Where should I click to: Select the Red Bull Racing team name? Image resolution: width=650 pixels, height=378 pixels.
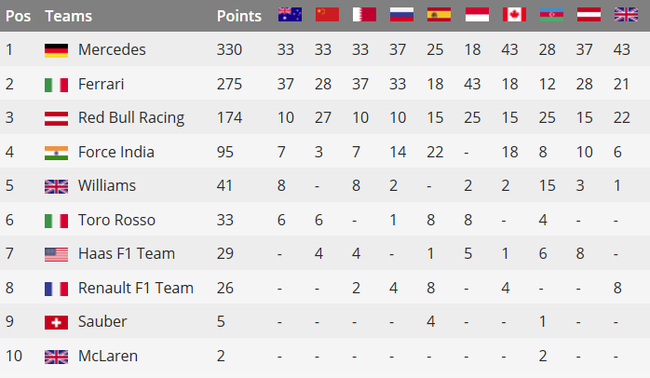click(x=131, y=118)
